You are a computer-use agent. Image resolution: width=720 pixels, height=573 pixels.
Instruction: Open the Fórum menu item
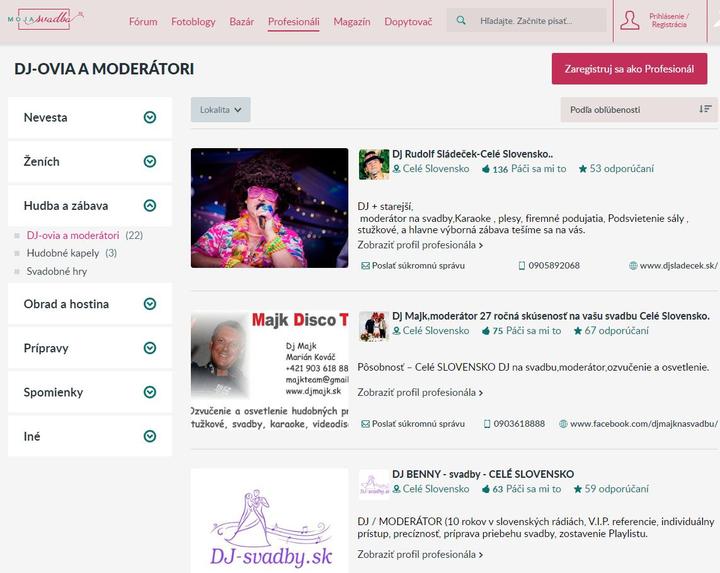click(x=143, y=21)
